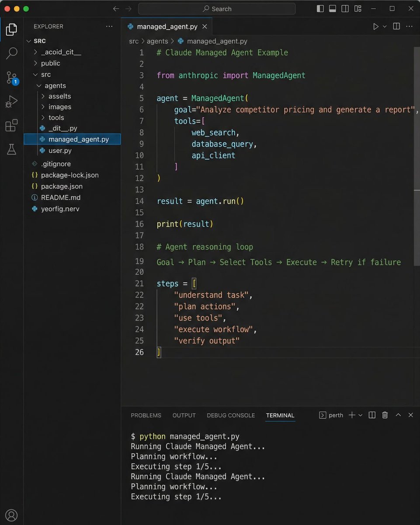
Task: Toggle the secondary side bar layout icon
Action: coord(345,9)
